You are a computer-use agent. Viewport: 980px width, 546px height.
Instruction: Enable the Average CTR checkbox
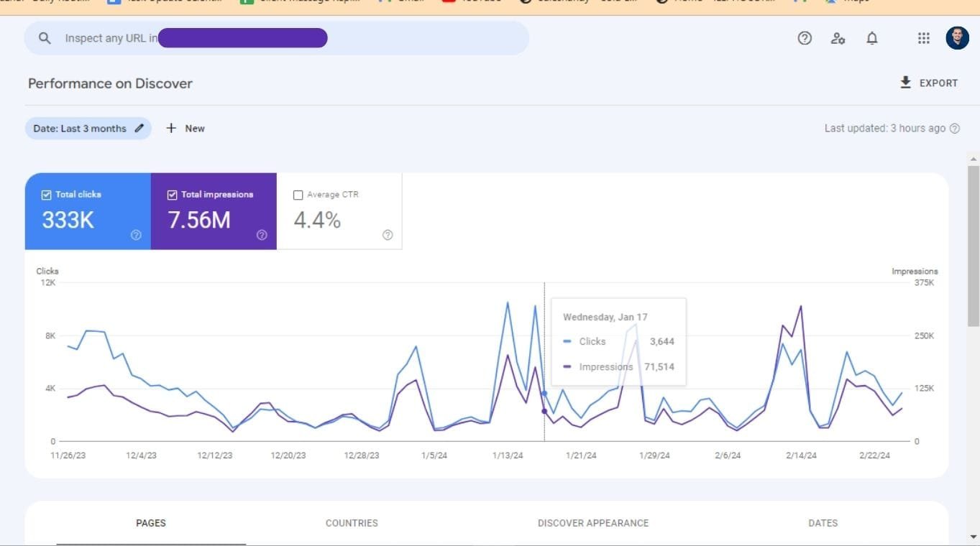click(x=298, y=194)
